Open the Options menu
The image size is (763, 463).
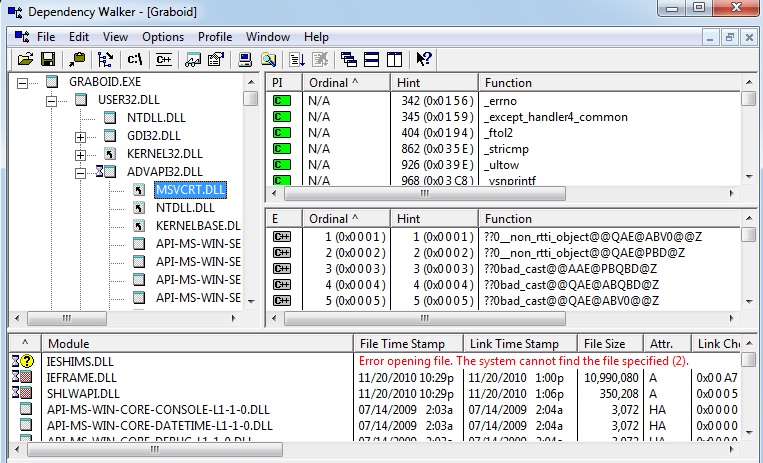(x=162, y=37)
